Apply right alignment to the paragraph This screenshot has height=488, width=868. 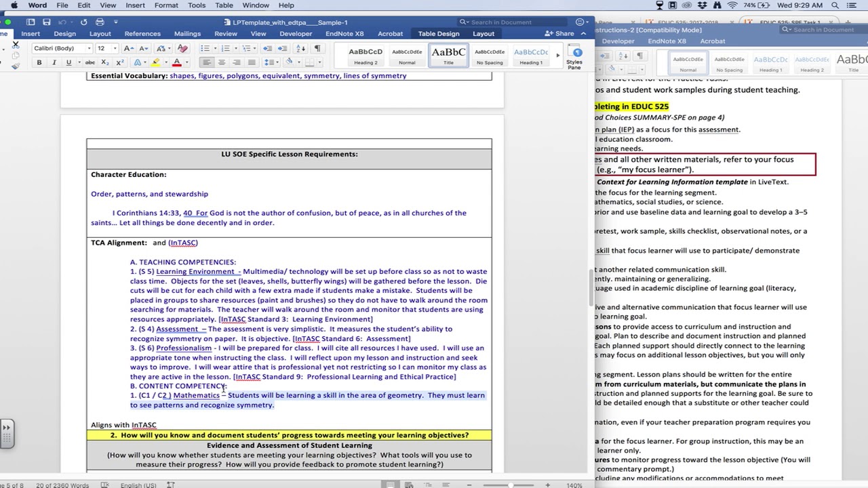point(237,62)
